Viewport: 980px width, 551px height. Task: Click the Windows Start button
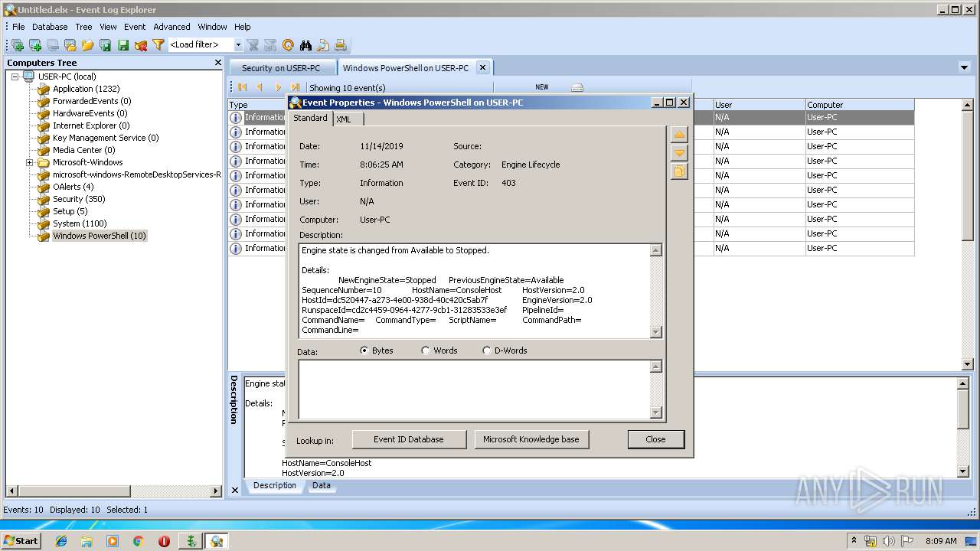(21, 541)
